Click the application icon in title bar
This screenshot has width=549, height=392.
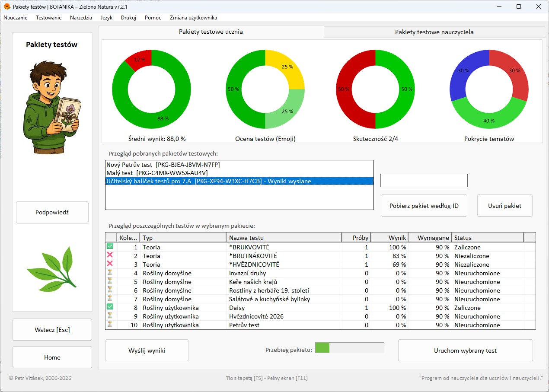pos(7,6)
